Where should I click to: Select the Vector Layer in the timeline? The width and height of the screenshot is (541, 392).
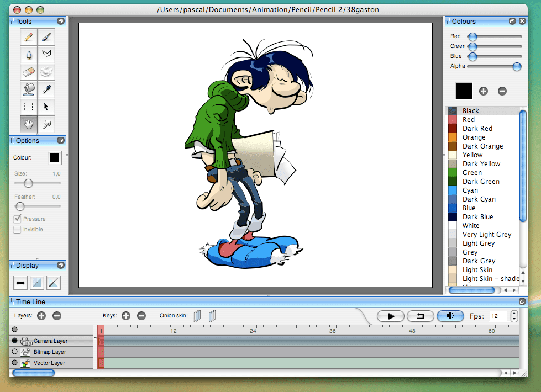50,363
